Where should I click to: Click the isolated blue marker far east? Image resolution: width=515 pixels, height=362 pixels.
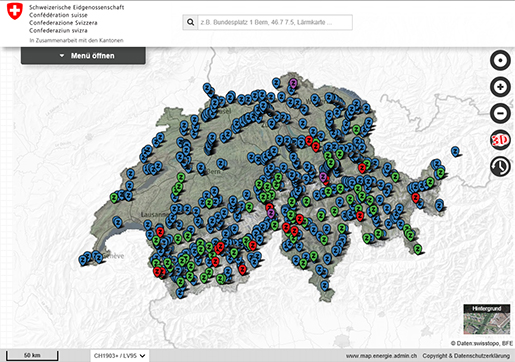coord(455,151)
